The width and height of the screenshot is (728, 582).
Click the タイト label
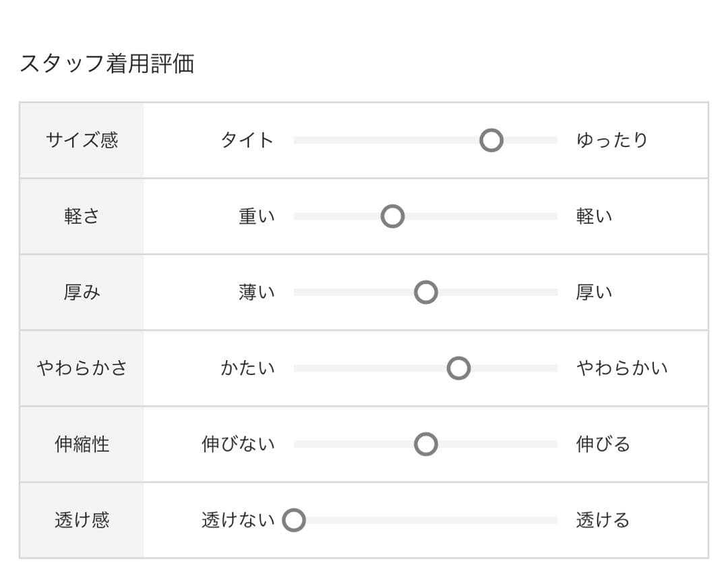coord(247,140)
